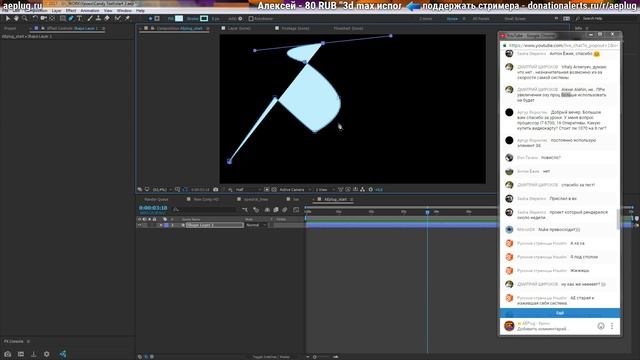The height and width of the screenshot is (360, 640).
Task: Switch to the Render Queue tab
Action: coord(156,200)
